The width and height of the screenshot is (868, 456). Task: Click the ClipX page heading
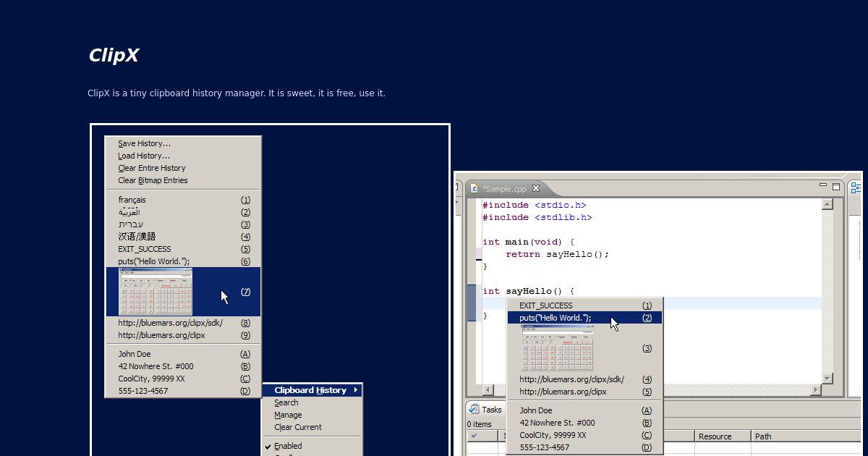114,56
